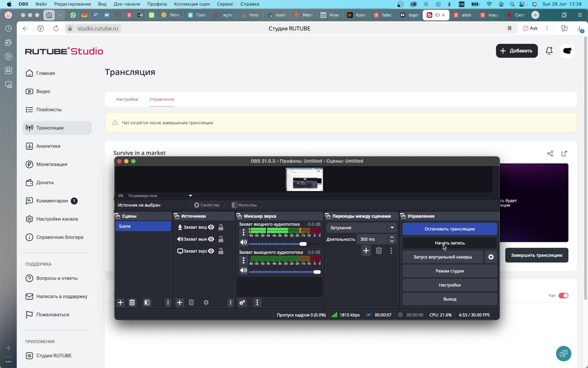
Task: Click Добавить button in RUTUBE header
Action: [517, 51]
